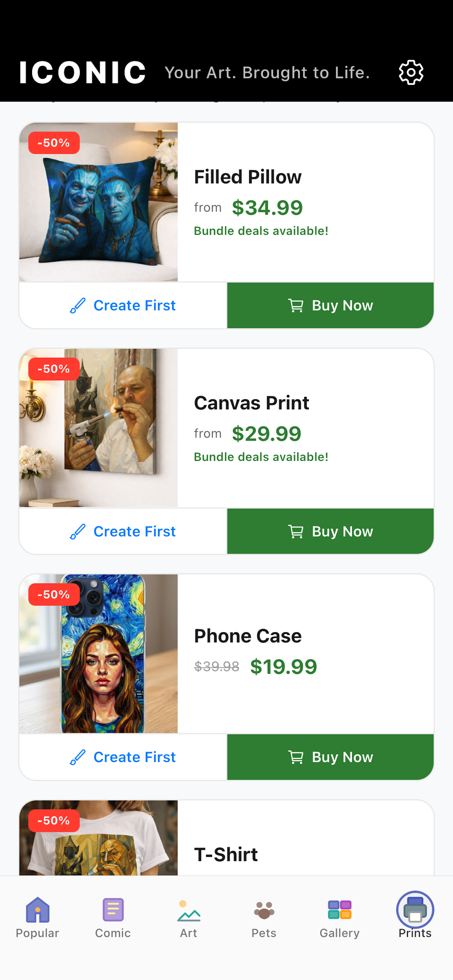Open the T-Shirt product card
This screenshot has width=453, height=980.
[226, 838]
